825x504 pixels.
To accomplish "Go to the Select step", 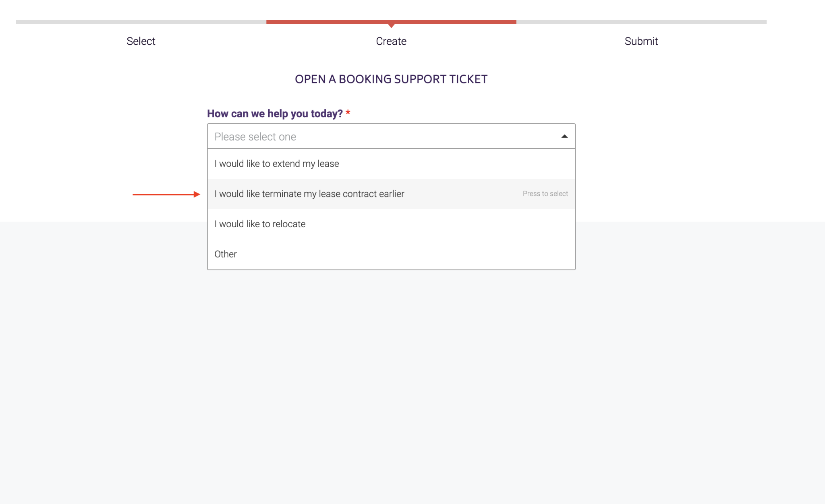I will (x=141, y=41).
